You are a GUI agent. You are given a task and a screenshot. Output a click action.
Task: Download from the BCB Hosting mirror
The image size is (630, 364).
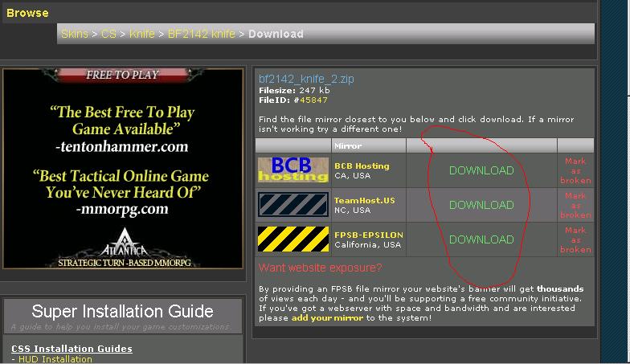[x=481, y=170]
